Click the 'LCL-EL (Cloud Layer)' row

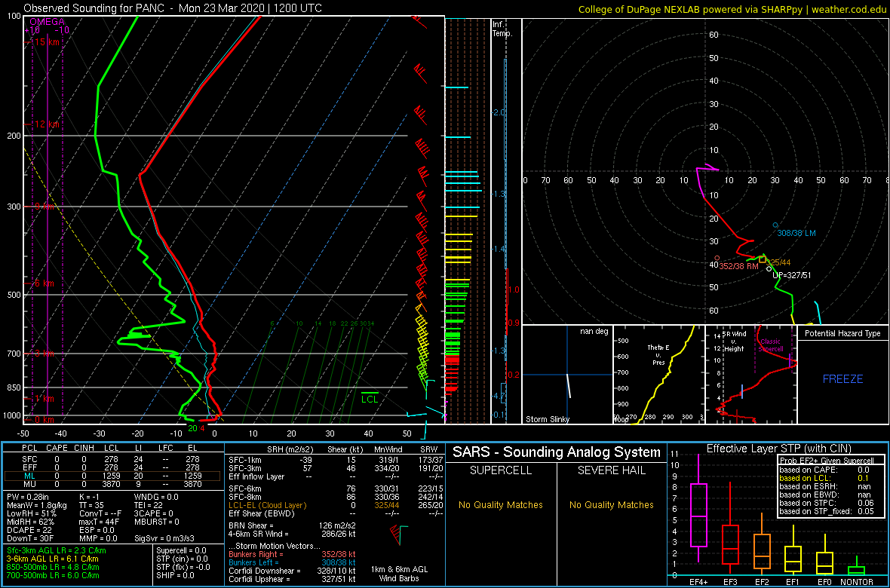(x=334, y=505)
